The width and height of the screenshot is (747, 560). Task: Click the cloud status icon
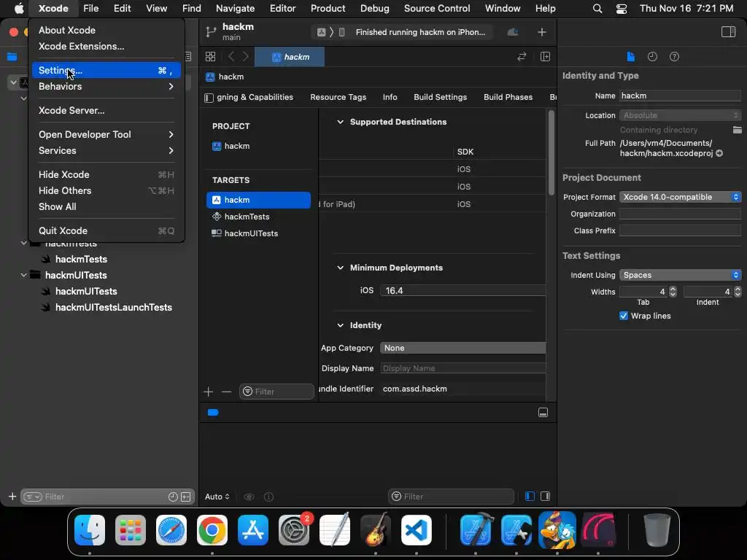pos(513,32)
